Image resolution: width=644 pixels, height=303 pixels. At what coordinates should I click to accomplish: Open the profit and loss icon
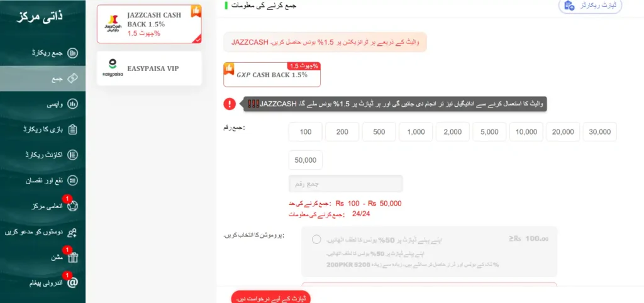pyautogui.click(x=72, y=180)
